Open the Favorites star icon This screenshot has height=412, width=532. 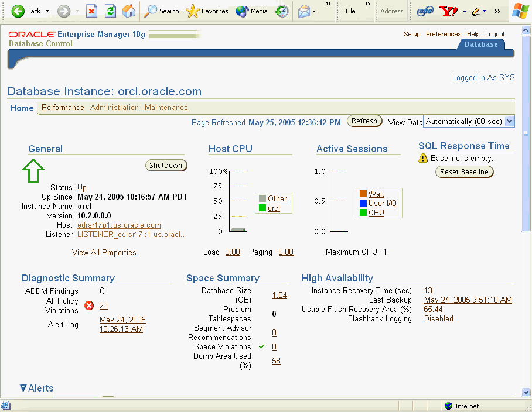(x=193, y=11)
